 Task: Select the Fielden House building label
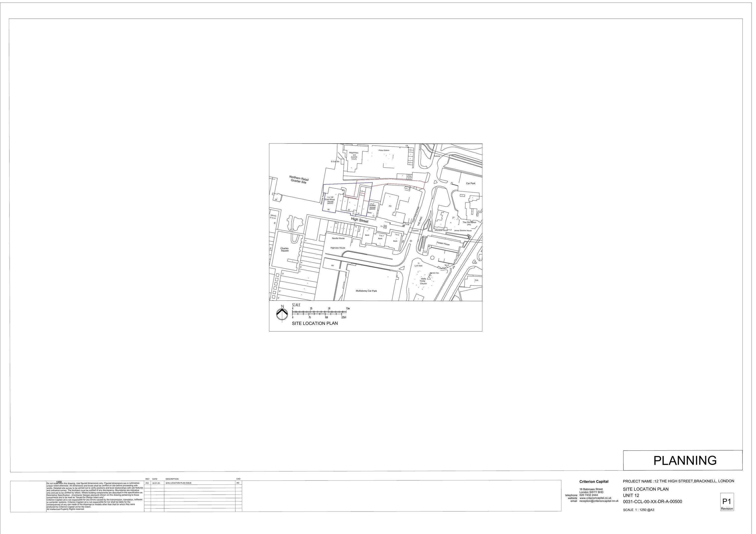[443, 244]
